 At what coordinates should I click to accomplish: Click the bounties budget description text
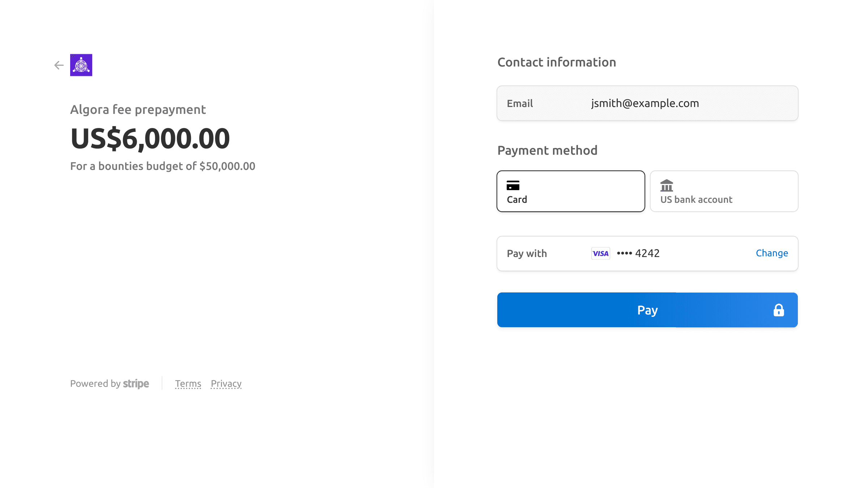[163, 166]
